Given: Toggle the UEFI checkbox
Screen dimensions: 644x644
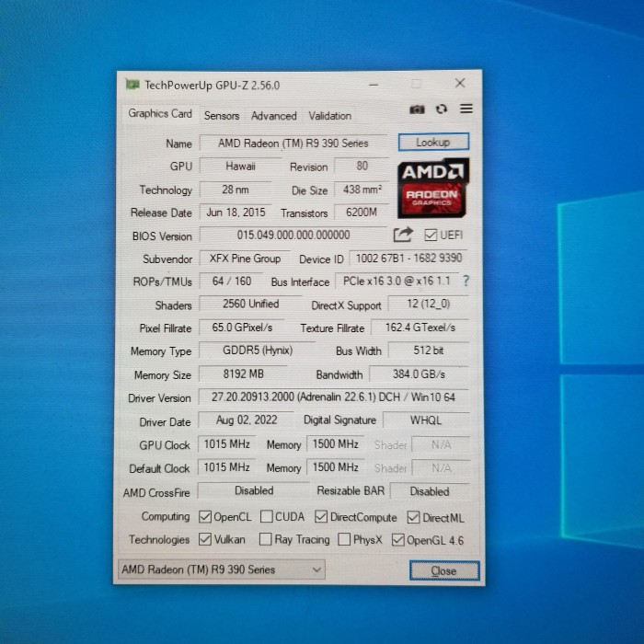Looking at the screenshot, I should [431, 235].
